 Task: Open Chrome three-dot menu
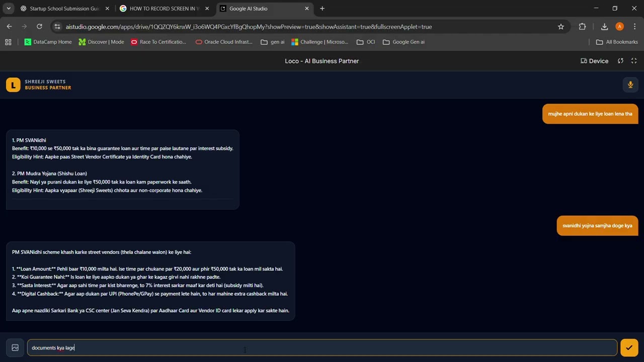pyautogui.click(x=635, y=27)
